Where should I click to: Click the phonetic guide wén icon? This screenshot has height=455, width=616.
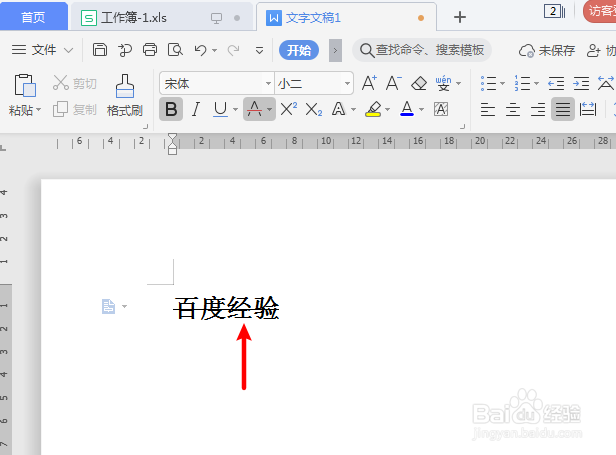444,83
